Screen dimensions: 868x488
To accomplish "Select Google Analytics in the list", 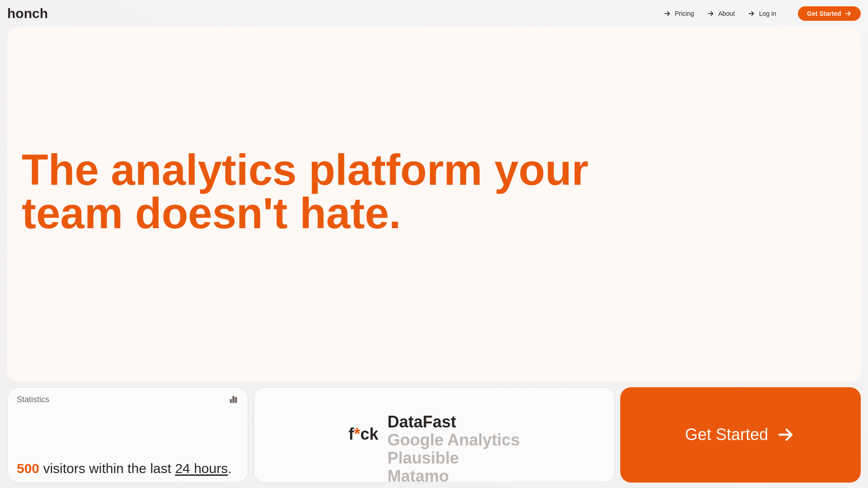I will coord(453,440).
